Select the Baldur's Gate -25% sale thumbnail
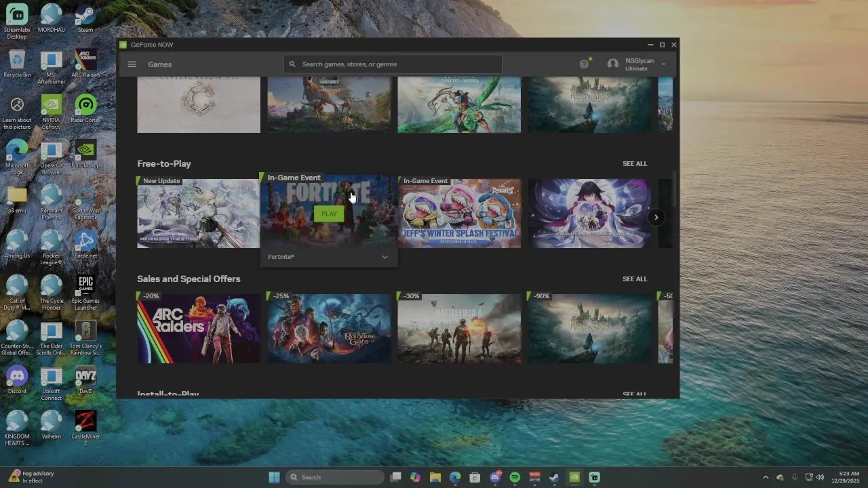 (329, 329)
